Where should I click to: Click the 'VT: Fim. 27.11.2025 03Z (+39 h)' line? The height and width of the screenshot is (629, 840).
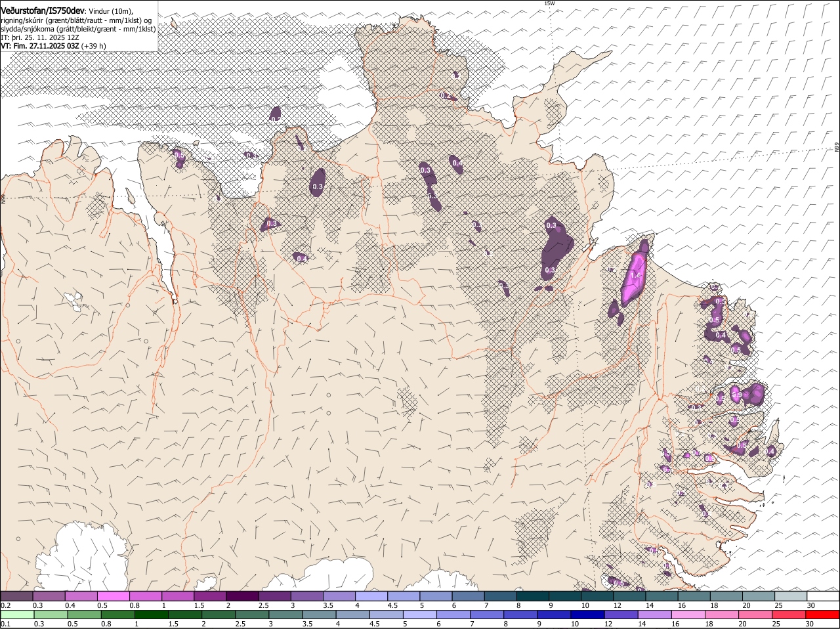tap(54, 46)
